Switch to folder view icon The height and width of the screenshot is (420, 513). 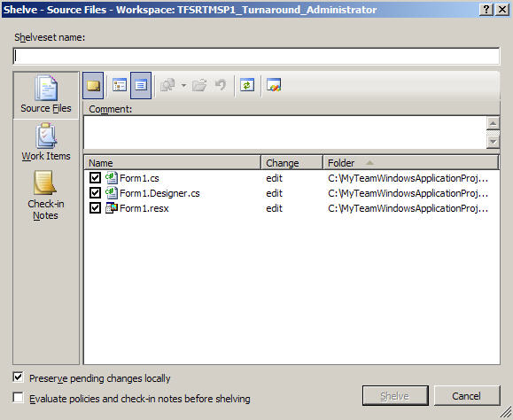(x=120, y=86)
